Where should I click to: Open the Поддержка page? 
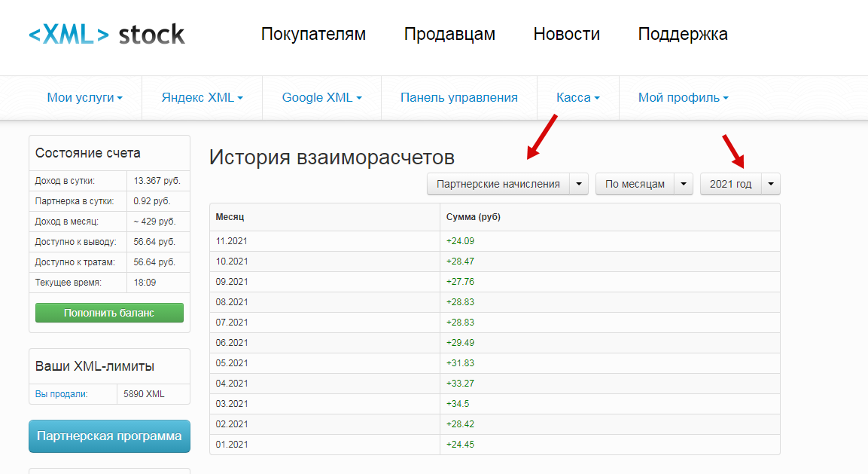click(683, 35)
